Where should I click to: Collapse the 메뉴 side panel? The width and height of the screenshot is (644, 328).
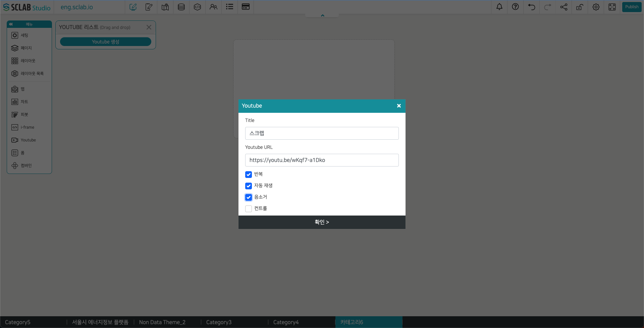(11, 24)
